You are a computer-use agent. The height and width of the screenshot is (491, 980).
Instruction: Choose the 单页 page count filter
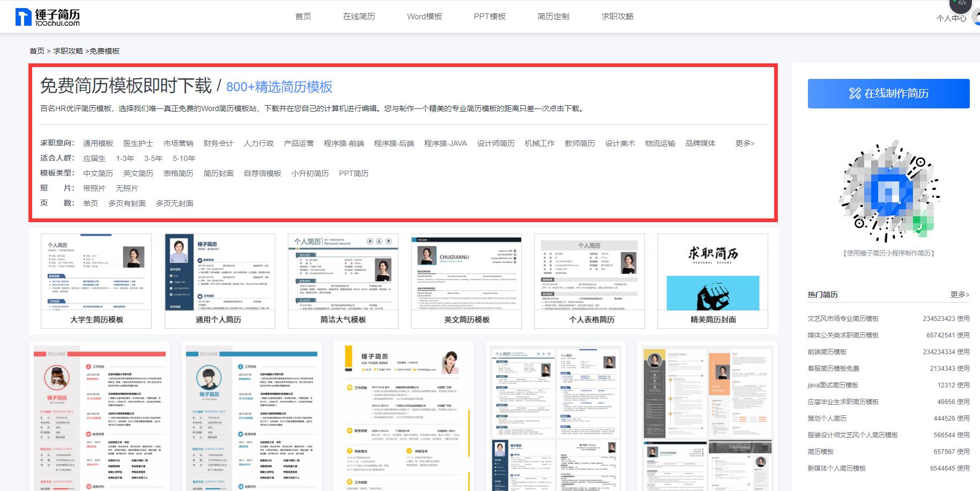click(90, 203)
